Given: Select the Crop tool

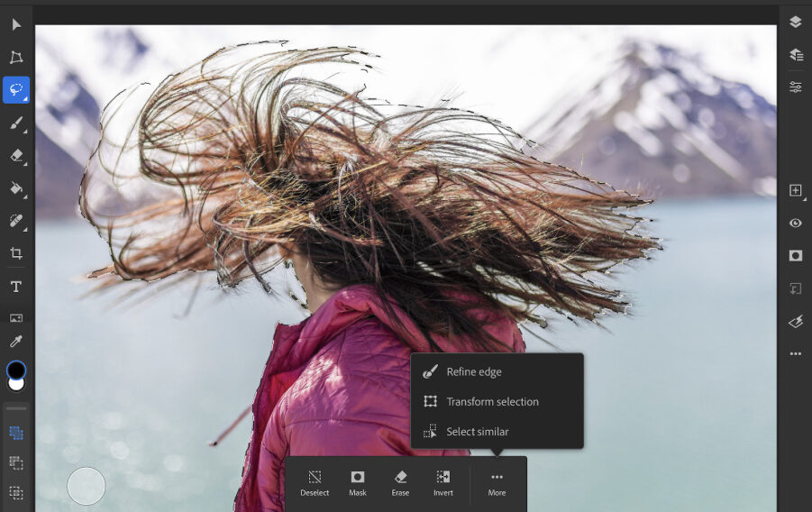Looking at the screenshot, I should tap(16, 253).
